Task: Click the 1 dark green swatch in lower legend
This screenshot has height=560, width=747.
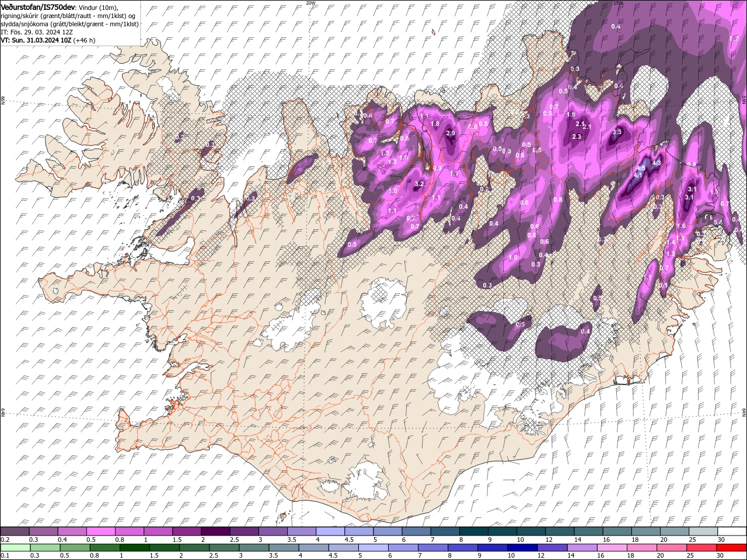Action: coord(134,548)
